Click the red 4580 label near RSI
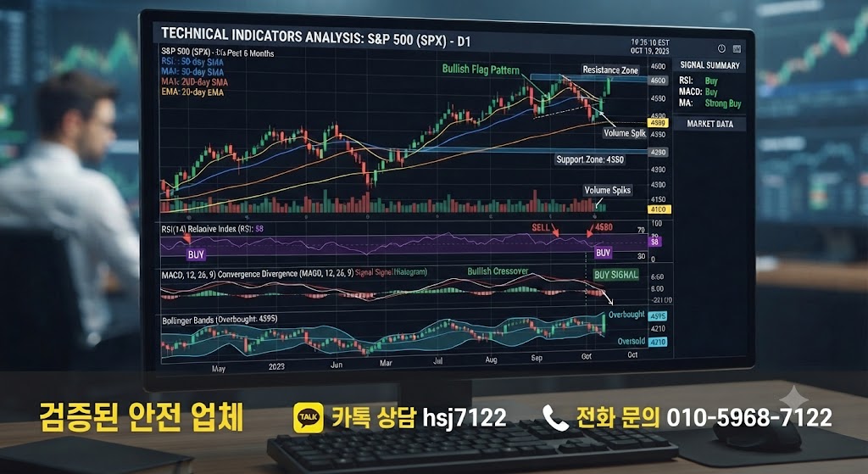The height and width of the screenshot is (474, 868). pos(604,227)
